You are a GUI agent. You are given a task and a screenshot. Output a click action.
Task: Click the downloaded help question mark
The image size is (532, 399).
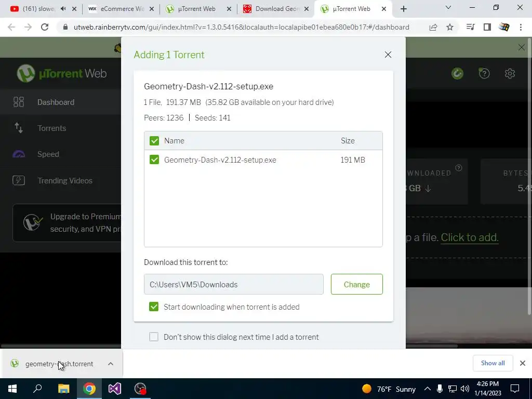click(x=459, y=168)
